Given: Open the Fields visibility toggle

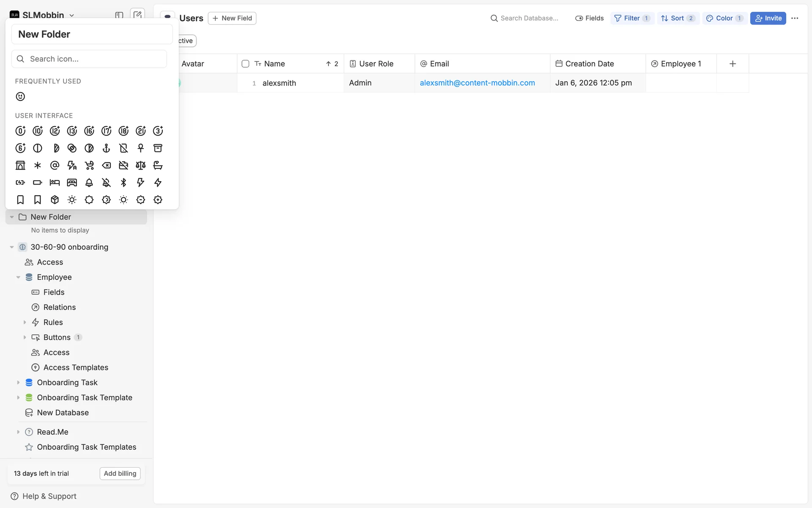Looking at the screenshot, I should [x=589, y=18].
